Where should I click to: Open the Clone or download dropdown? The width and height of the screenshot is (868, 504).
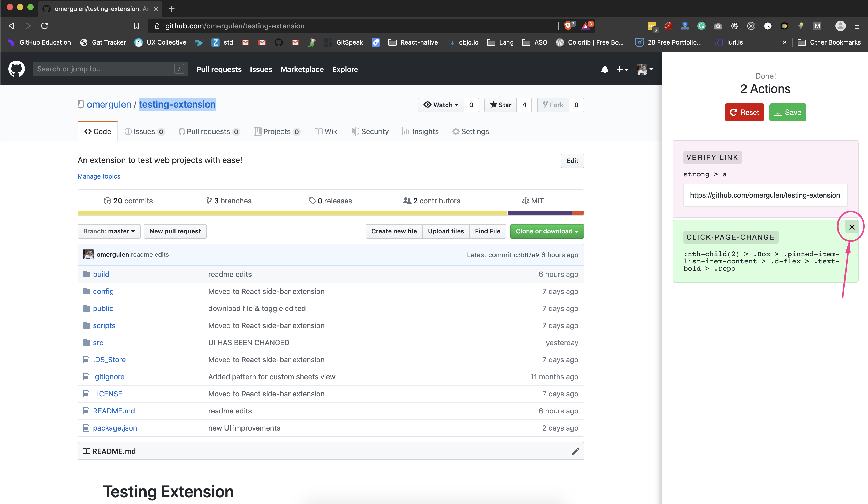tap(547, 231)
